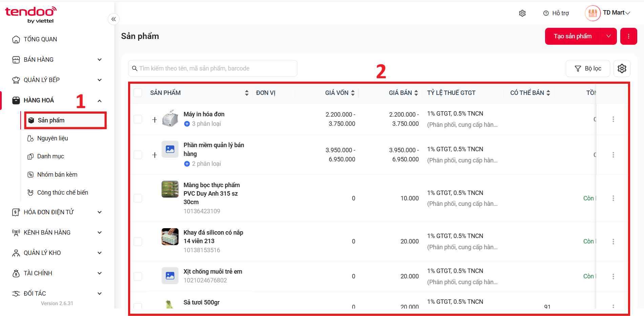
Task: Click the Hỗ trợ help icon
Action: [x=546, y=13]
